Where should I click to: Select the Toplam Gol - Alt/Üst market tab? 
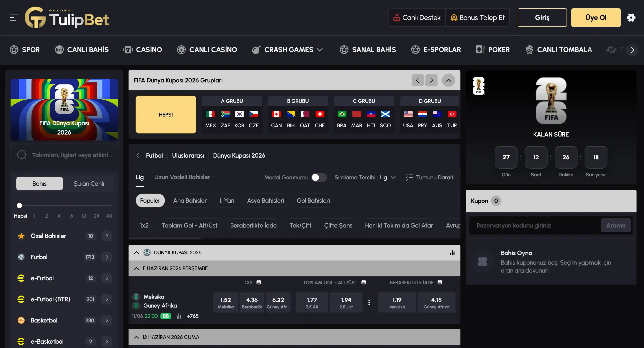coord(189,225)
